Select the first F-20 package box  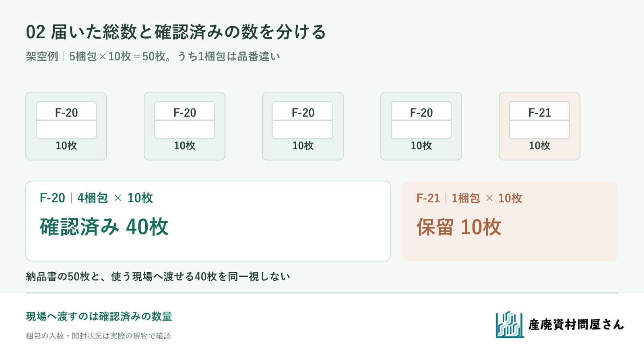tap(66, 126)
